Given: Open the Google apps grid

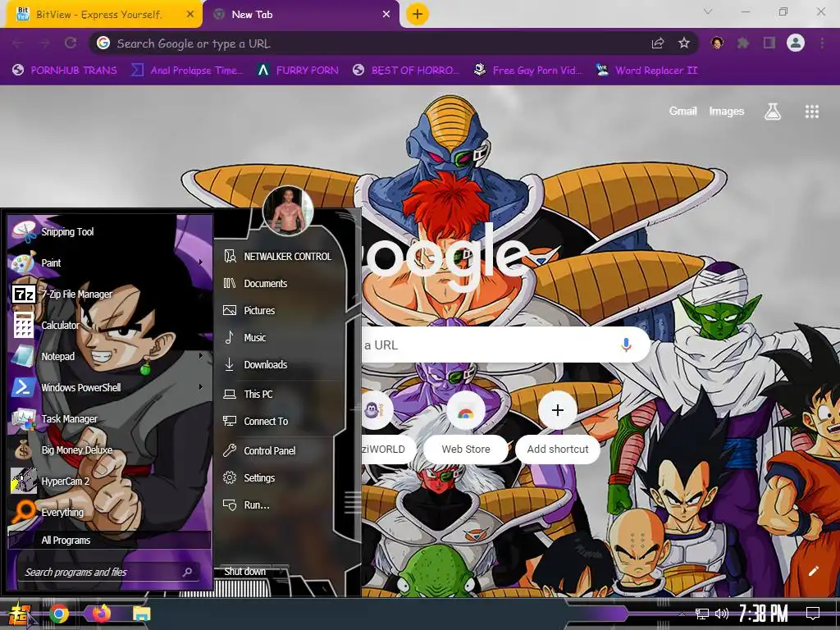Looking at the screenshot, I should 812,112.
